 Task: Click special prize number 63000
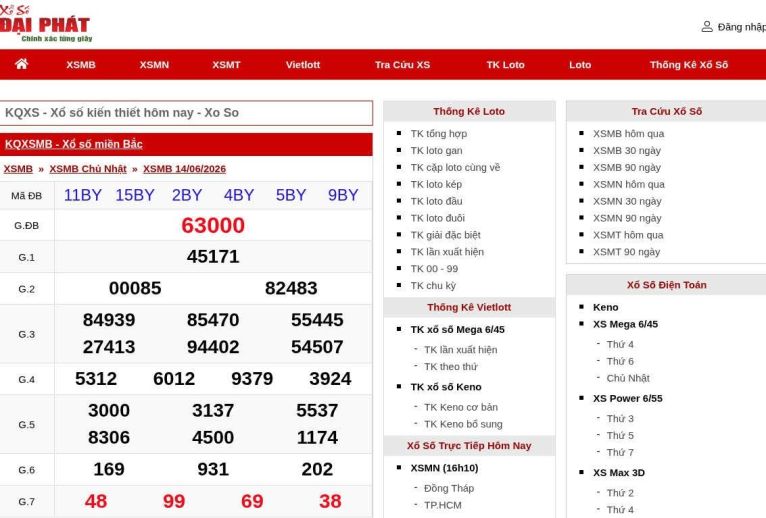[x=213, y=226]
